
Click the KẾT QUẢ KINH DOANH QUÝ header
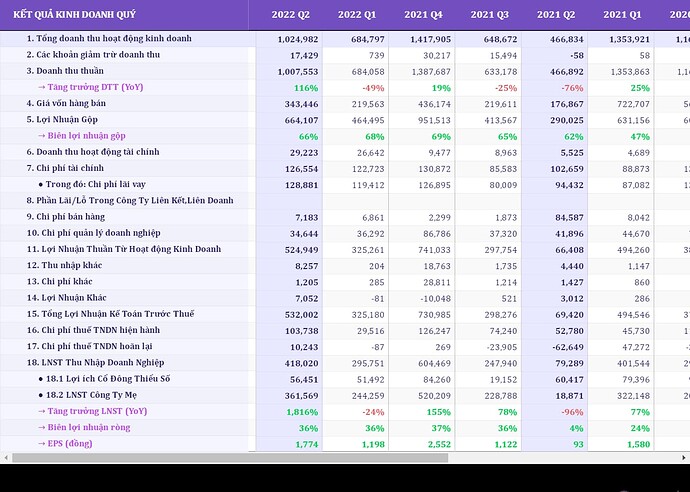[x=74, y=14]
